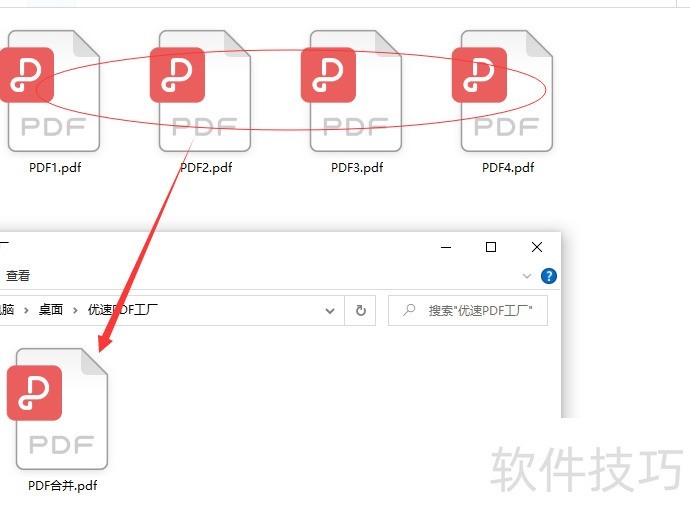690x521 pixels.
Task: Close the 优速PDF工厂 explorer window
Action: 537,247
